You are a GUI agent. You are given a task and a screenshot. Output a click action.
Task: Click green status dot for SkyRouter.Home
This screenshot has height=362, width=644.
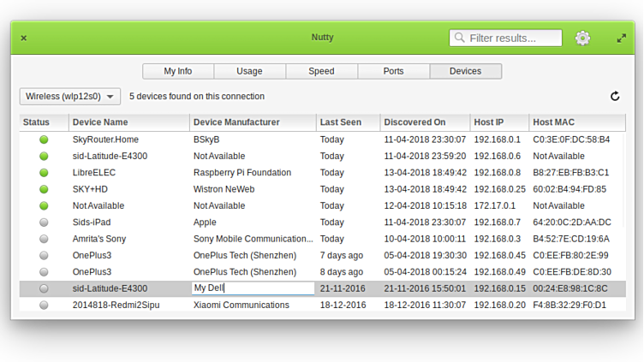tap(44, 139)
